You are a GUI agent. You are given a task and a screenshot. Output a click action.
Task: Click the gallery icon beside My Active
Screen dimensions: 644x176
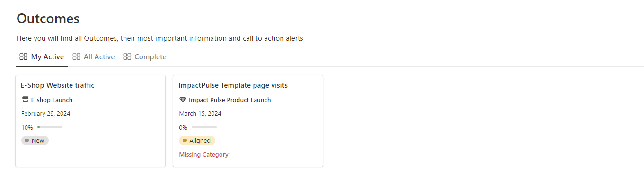23,57
